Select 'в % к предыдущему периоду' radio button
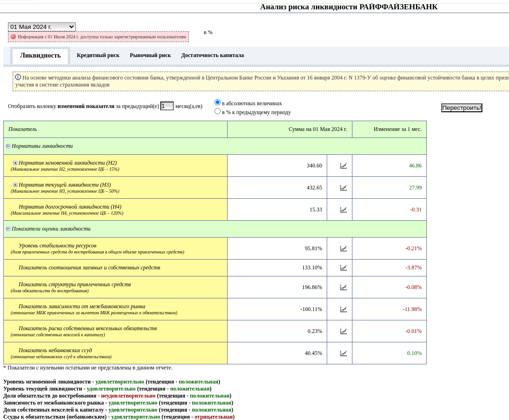Viewport: 509px width, 420px height. pos(217,111)
